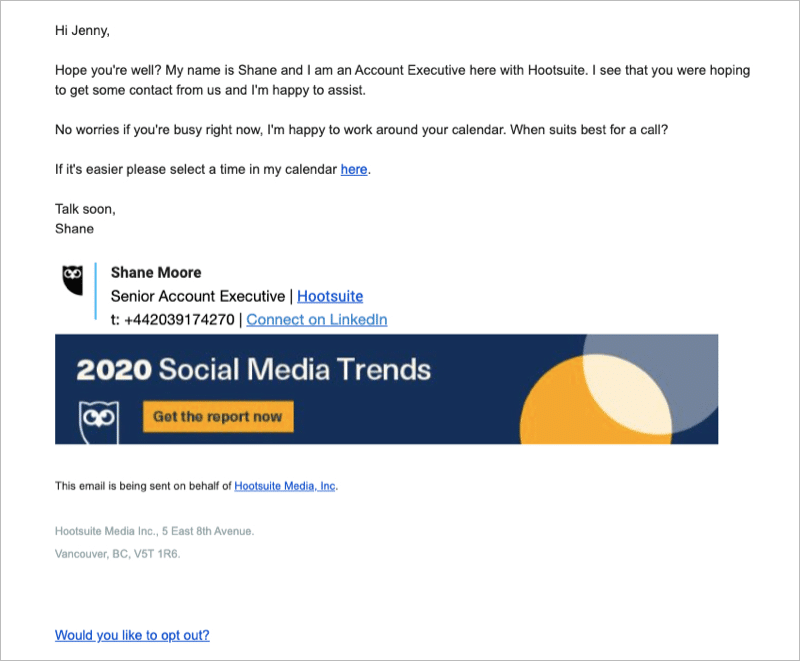The width and height of the screenshot is (800, 661).
Task: Click the white owl icon in banner
Action: click(x=99, y=422)
